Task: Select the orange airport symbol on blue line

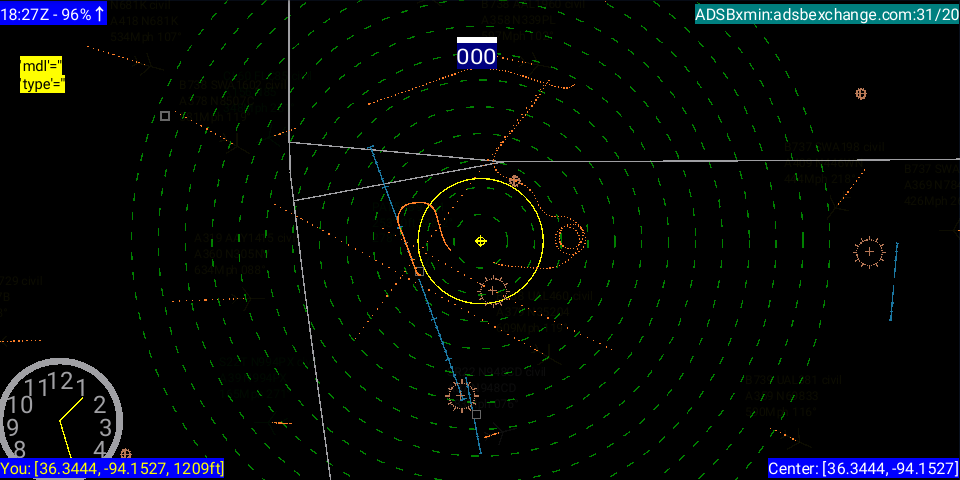Action: coord(461,395)
